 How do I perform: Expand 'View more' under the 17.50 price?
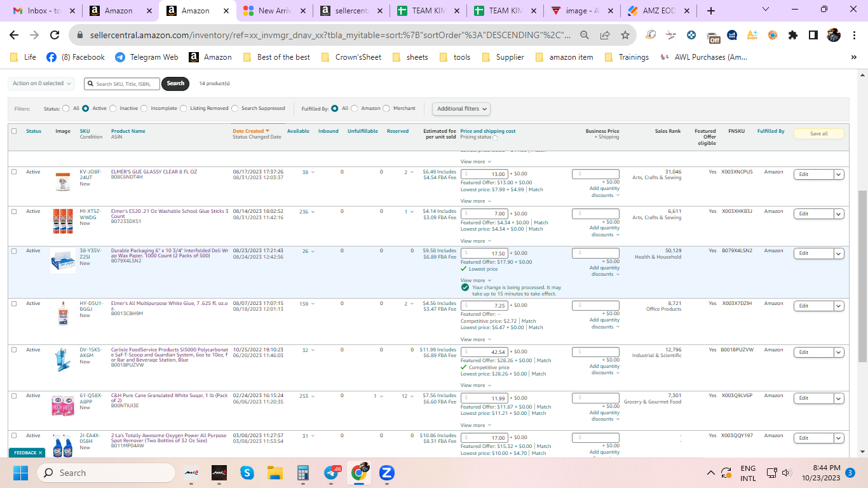click(475, 280)
